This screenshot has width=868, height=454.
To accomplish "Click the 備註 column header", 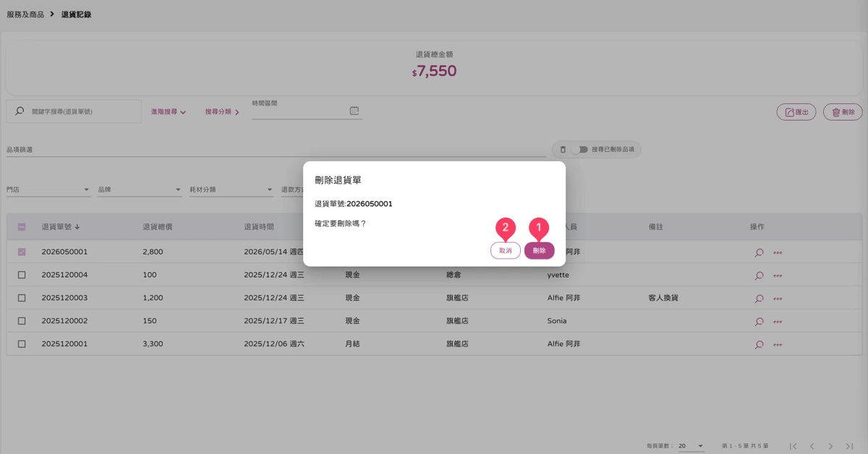I will tap(656, 227).
